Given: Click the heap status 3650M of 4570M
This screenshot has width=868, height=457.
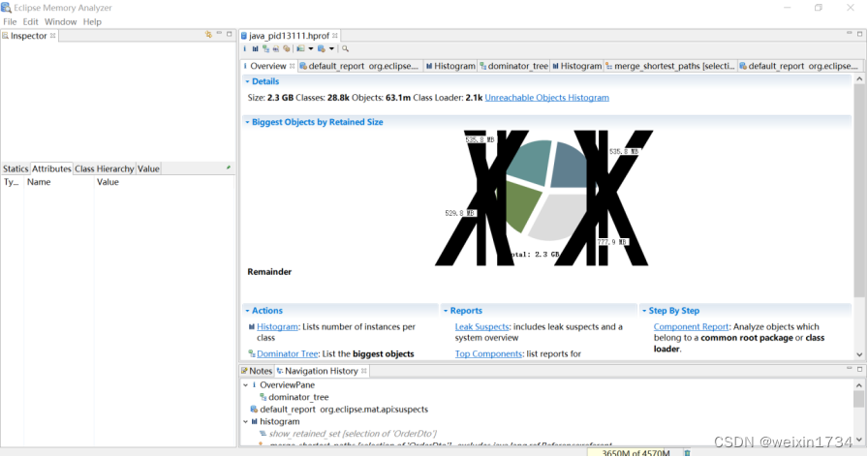Looking at the screenshot, I should pos(635,453).
